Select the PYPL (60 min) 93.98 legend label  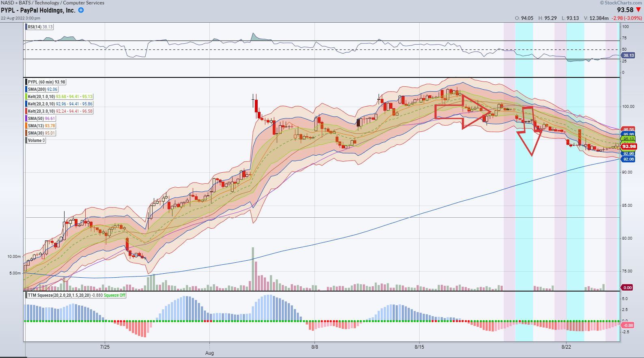point(46,82)
